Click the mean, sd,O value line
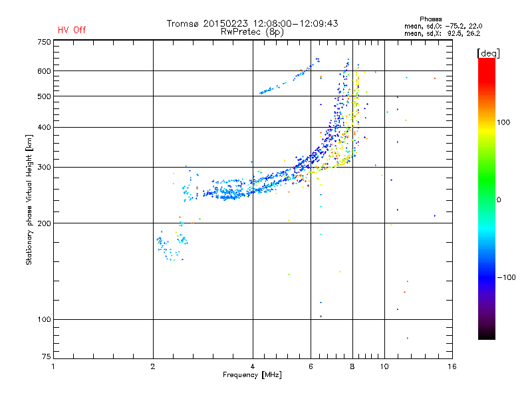The width and height of the screenshot is (532, 399). point(443,26)
